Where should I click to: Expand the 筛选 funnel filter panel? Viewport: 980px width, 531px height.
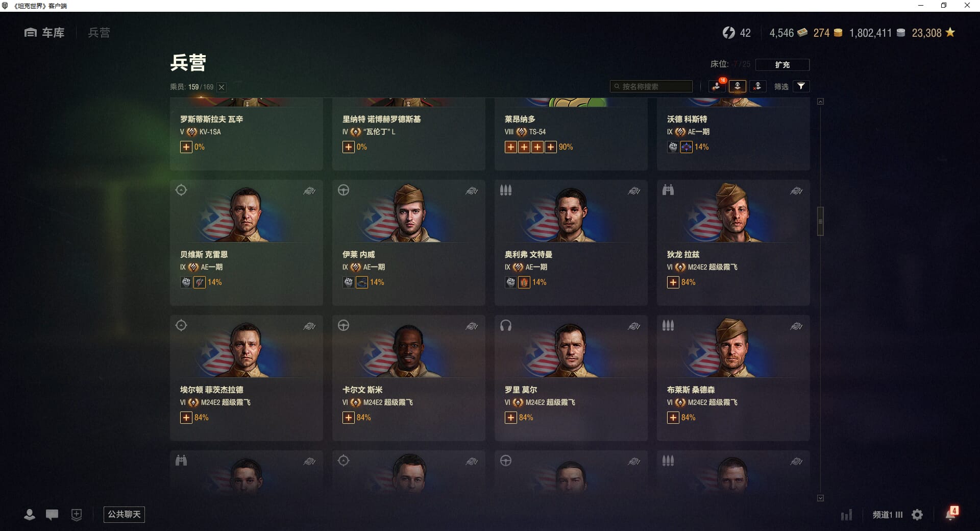point(801,86)
